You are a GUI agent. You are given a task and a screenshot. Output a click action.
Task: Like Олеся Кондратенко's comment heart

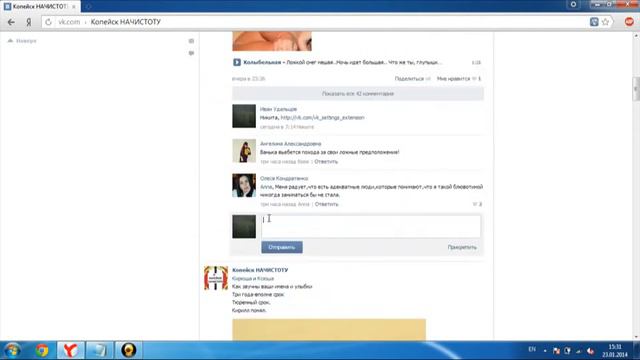(x=477, y=204)
